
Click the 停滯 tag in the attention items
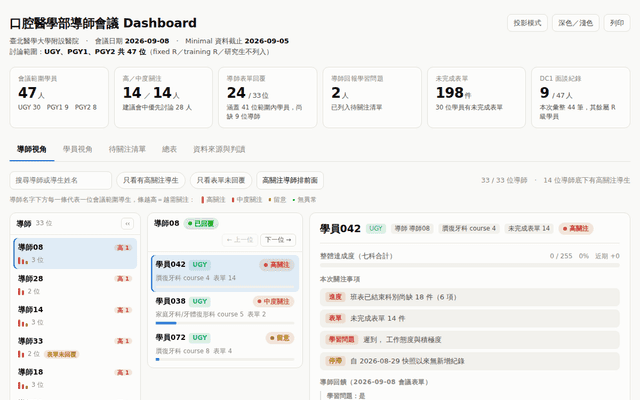coord(335,361)
